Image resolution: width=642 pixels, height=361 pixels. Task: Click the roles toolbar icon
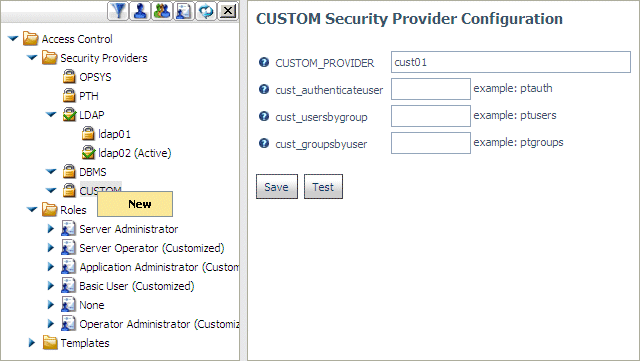(184, 11)
